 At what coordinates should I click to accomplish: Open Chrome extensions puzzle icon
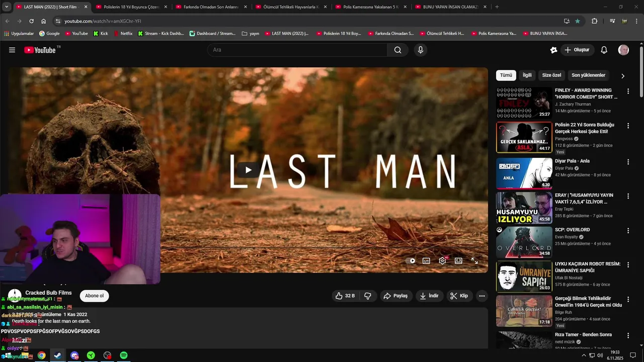[594, 21]
